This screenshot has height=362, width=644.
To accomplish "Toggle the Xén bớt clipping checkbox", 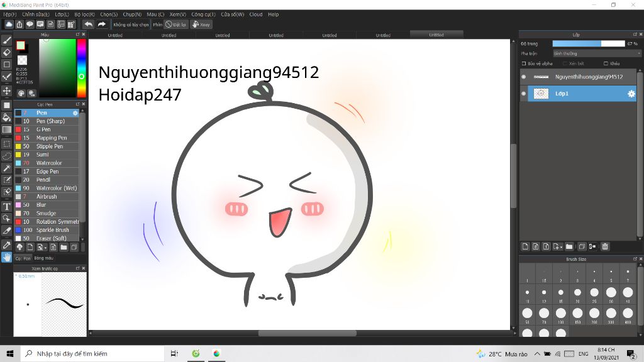I will coord(565,63).
